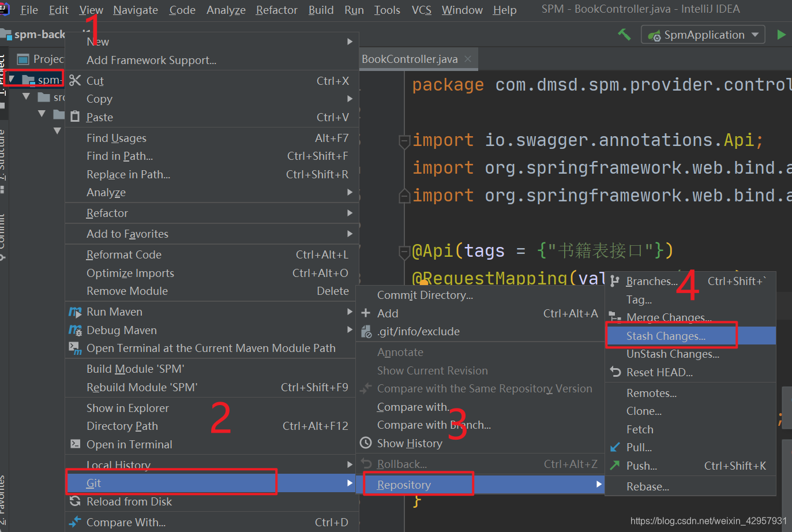The width and height of the screenshot is (792, 532).
Task: Open the Build menu
Action: (321, 10)
